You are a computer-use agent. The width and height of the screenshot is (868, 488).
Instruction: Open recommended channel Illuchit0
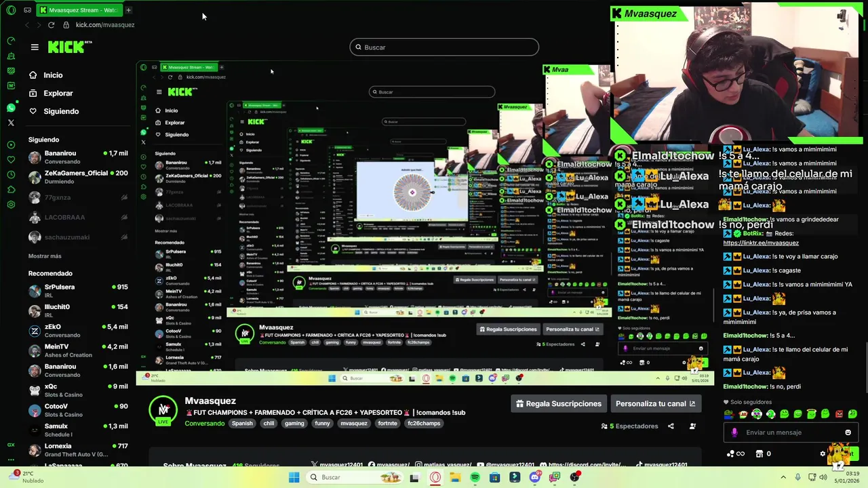78,311
